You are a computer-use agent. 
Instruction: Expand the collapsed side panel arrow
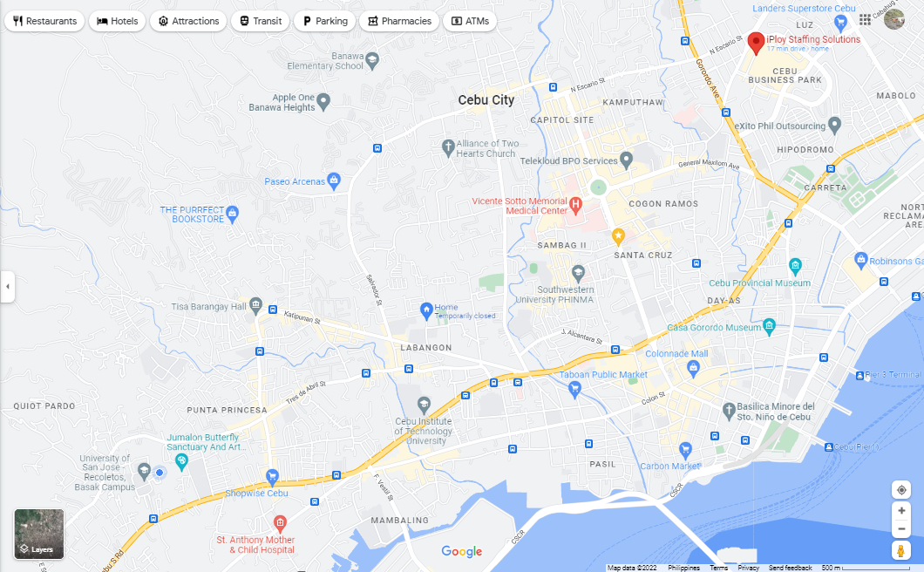7,287
